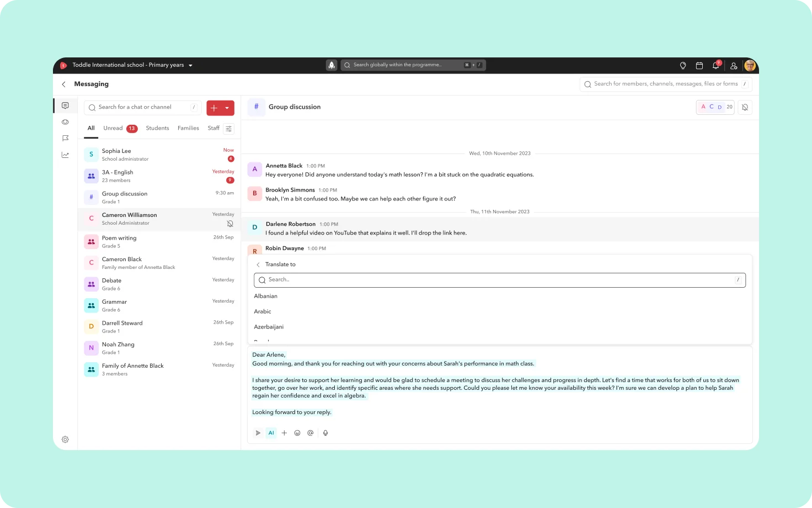Expand the school programme switcher dropdown

191,65
